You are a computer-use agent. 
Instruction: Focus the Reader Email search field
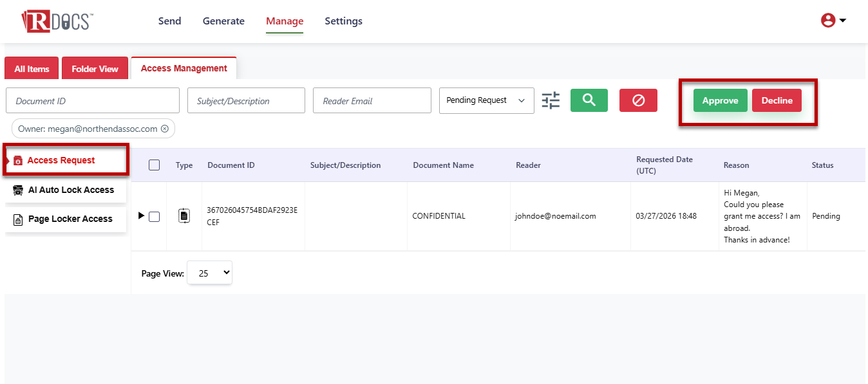tap(372, 100)
